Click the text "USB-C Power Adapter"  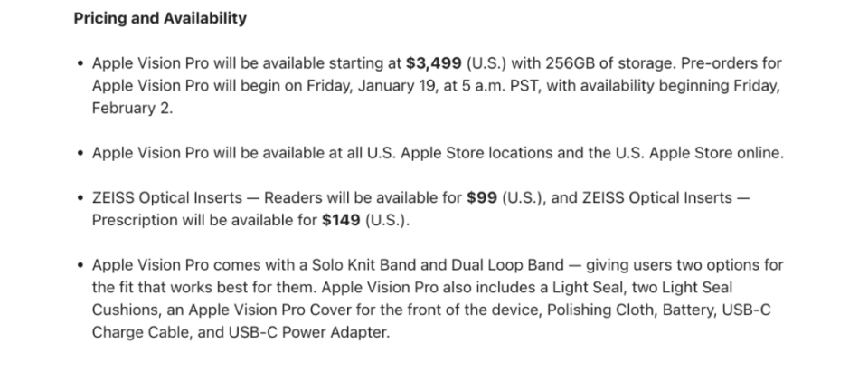point(307,333)
